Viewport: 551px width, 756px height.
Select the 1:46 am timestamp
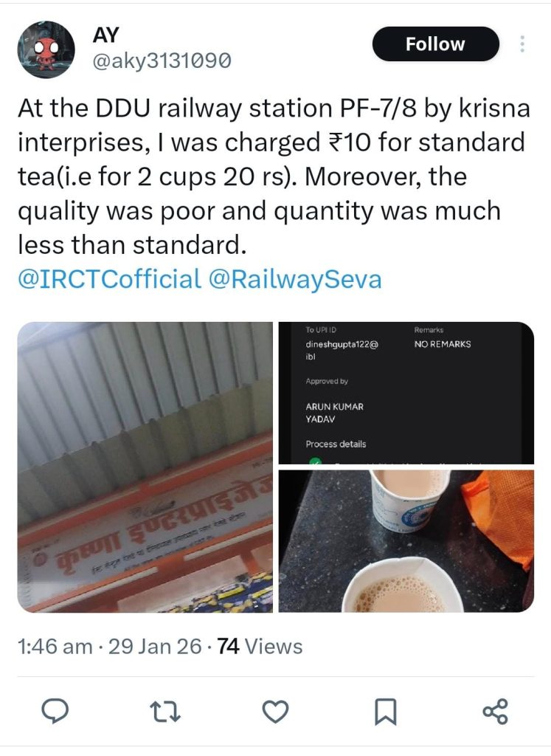click(55, 647)
